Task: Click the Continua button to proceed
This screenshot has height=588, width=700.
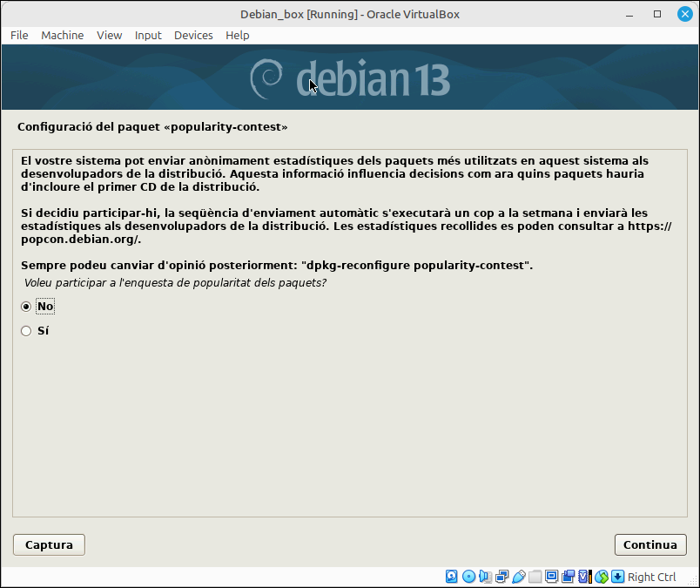Action: point(650,545)
